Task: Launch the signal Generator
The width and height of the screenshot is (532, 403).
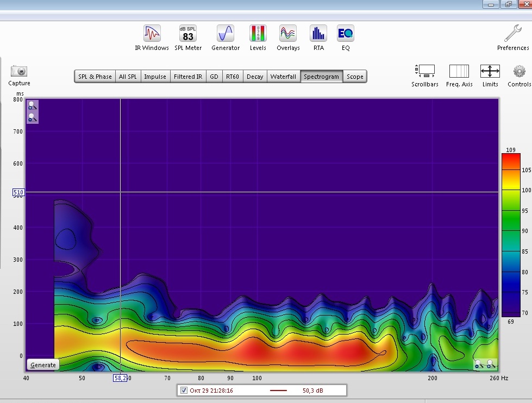Action: pyautogui.click(x=226, y=34)
